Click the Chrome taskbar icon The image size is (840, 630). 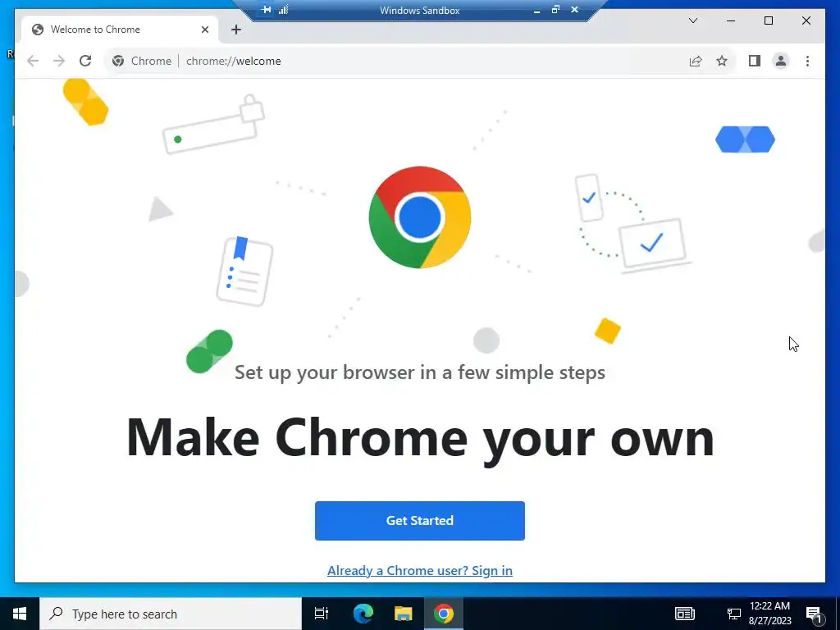pos(444,614)
